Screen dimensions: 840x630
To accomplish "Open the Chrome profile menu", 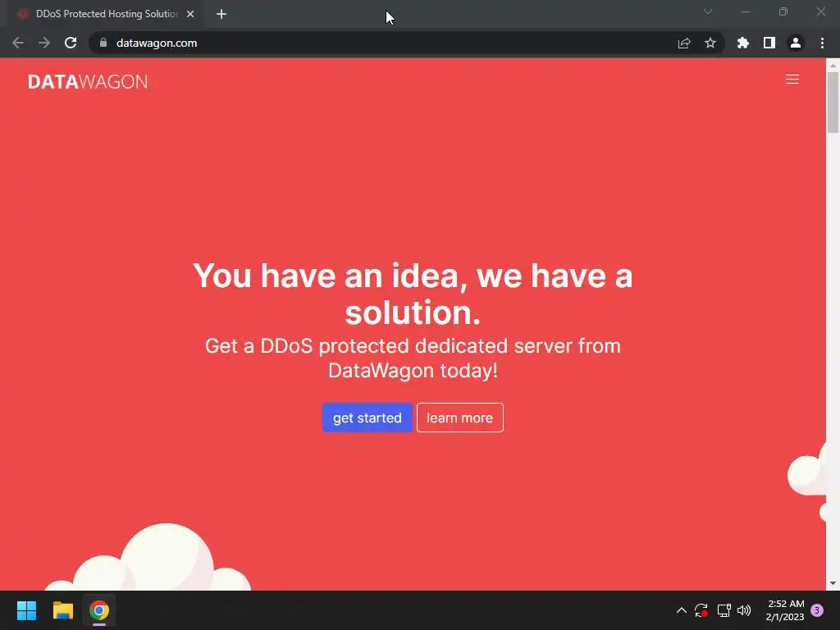I will 796,43.
